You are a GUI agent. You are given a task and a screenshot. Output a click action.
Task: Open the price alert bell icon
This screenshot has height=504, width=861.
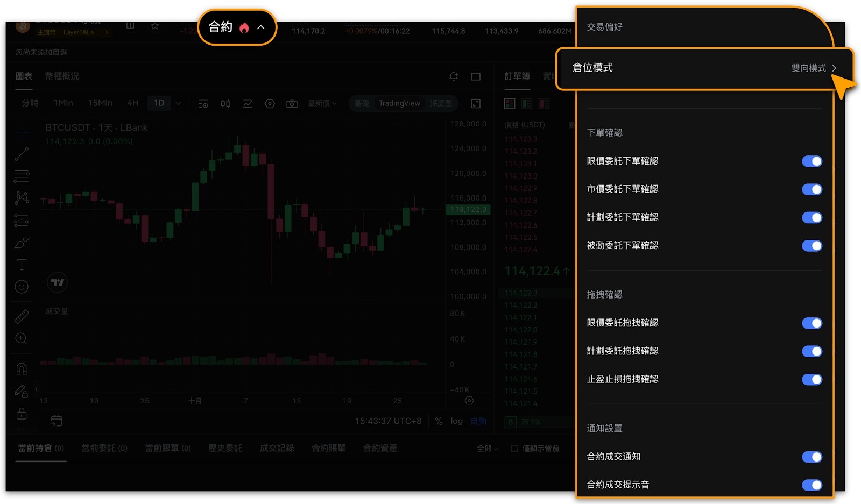click(x=454, y=76)
